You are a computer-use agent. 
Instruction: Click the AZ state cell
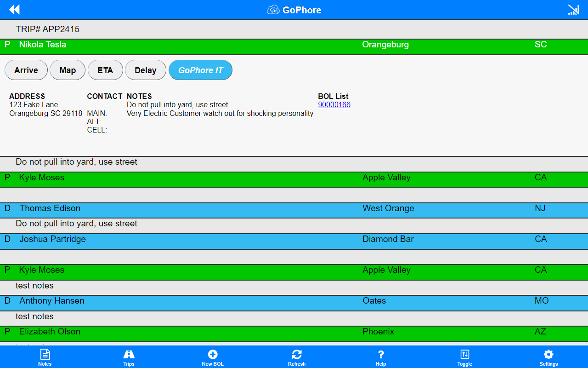540,332
